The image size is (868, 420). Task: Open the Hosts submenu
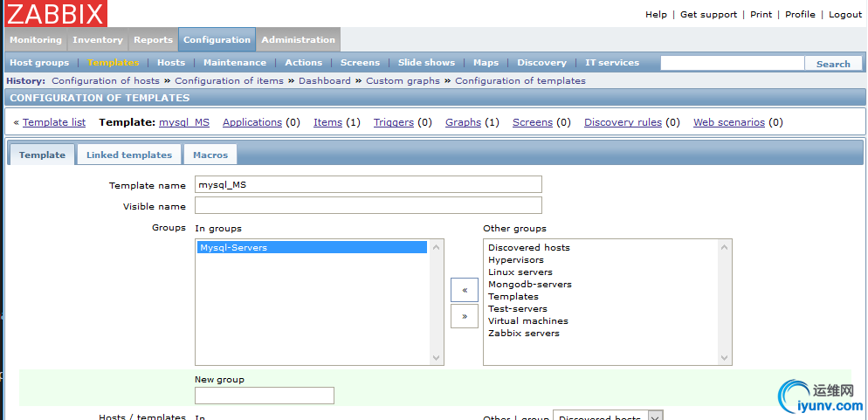click(171, 63)
